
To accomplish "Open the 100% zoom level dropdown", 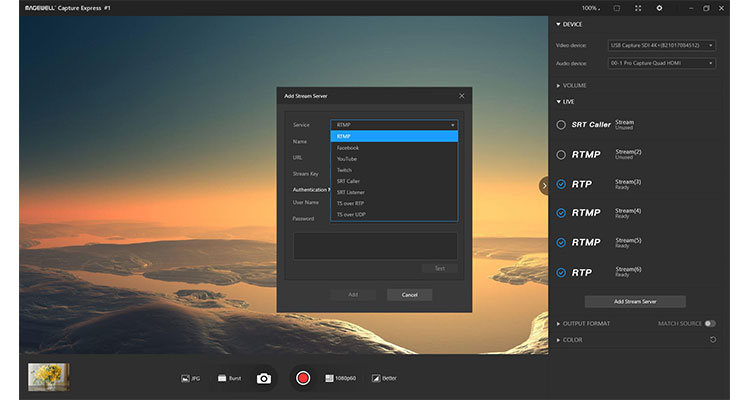I will click(x=591, y=8).
